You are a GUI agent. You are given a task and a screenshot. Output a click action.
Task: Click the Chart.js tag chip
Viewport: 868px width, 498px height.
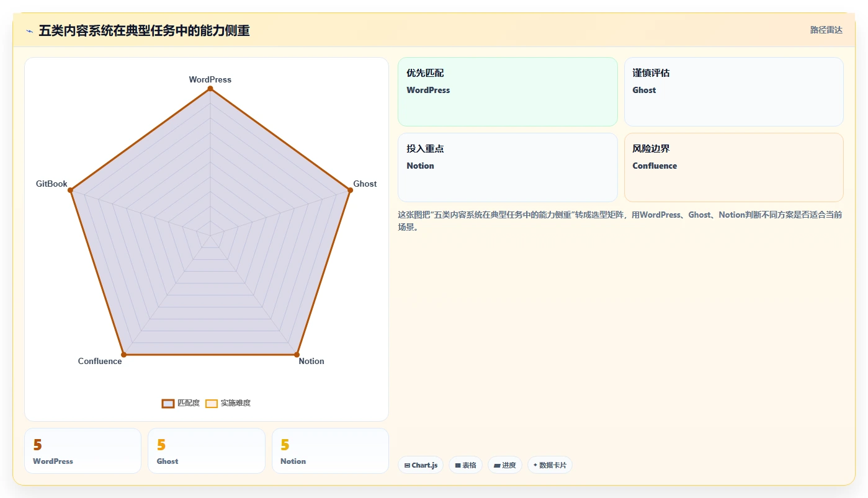(x=421, y=465)
